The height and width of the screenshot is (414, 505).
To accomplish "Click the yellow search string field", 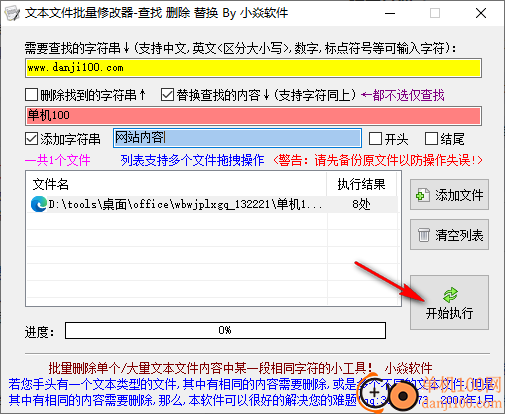I will click(253, 68).
